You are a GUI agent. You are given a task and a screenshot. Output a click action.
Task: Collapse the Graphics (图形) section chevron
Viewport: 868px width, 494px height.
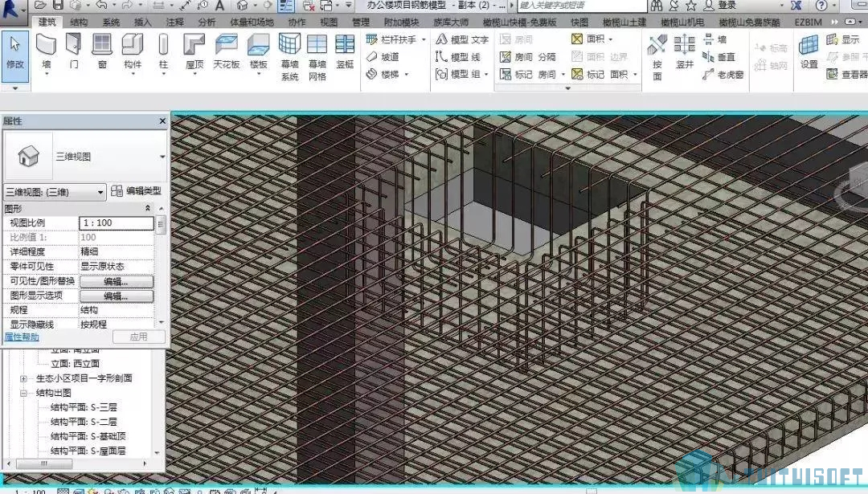(x=148, y=208)
